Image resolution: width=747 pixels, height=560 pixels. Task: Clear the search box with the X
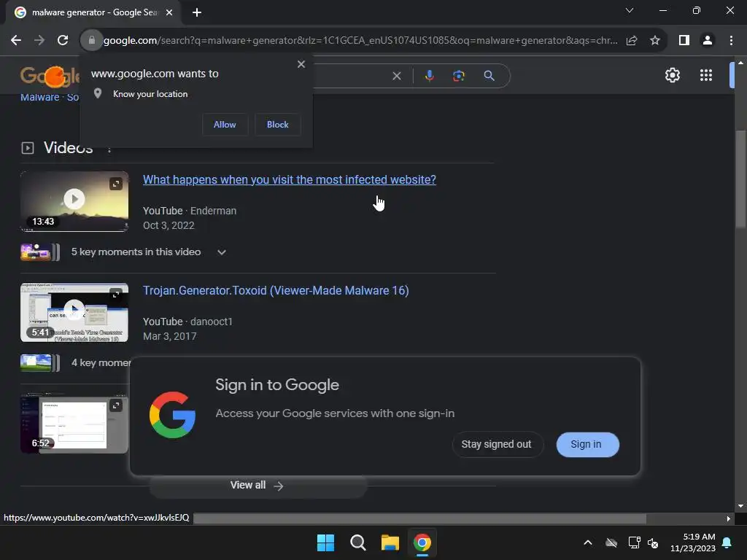tap(396, 76)
